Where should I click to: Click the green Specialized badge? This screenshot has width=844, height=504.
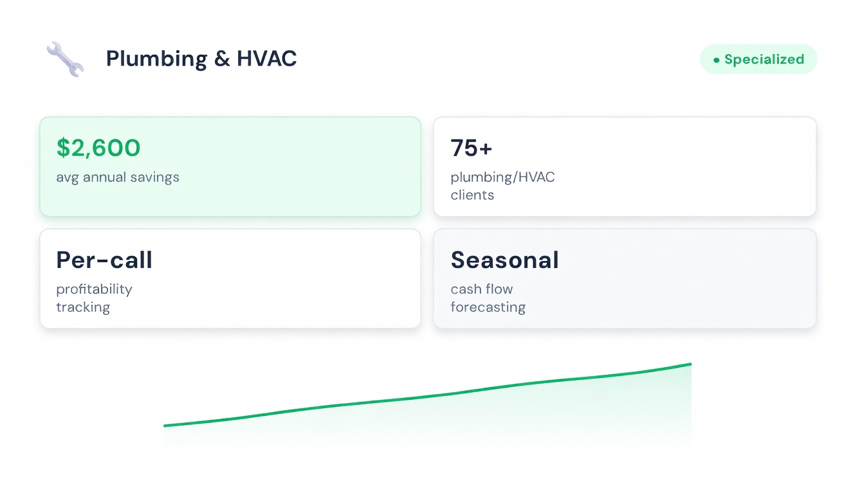pyautogui.click(x=758, y=60)
